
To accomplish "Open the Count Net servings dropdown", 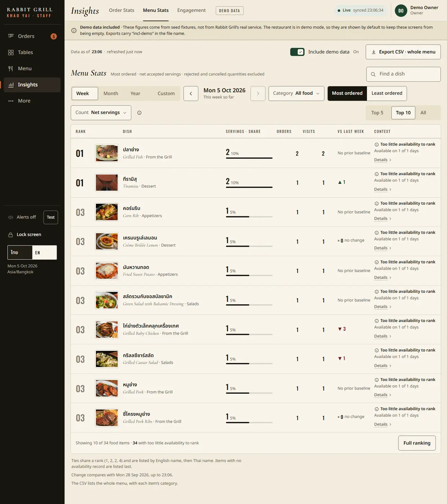I will (x=101, y=113).
